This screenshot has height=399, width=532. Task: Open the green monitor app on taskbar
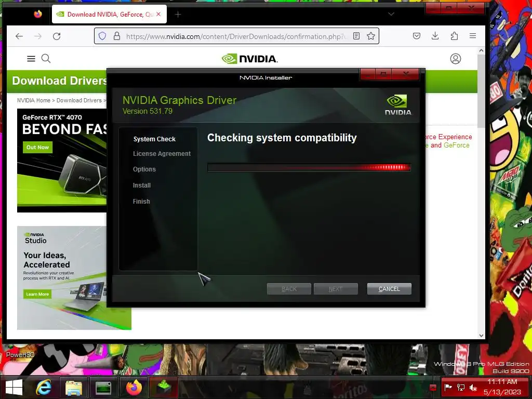point(103,387)
